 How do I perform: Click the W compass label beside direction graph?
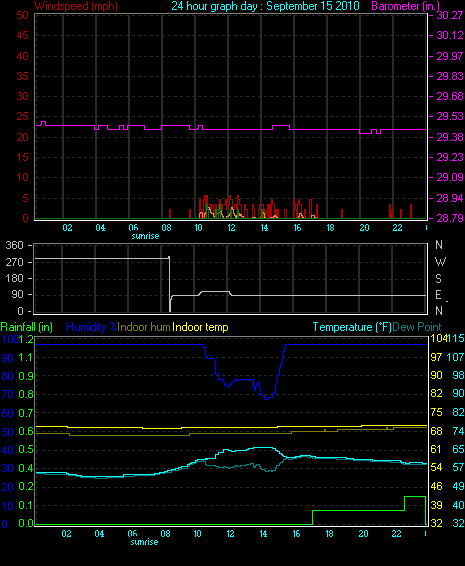click(x=440, y=262)
